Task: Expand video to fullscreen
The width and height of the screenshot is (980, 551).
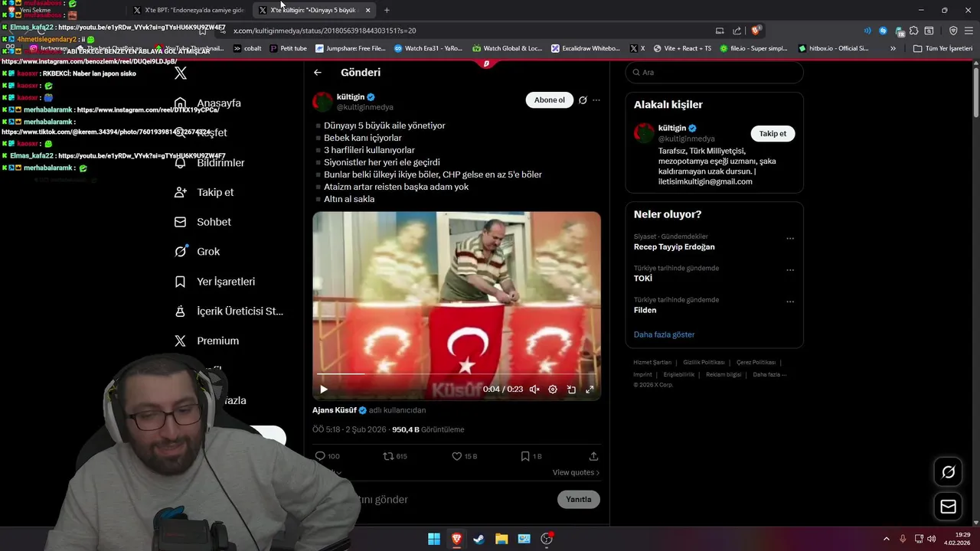Action: pyautogui.click(x=590, y=390)
